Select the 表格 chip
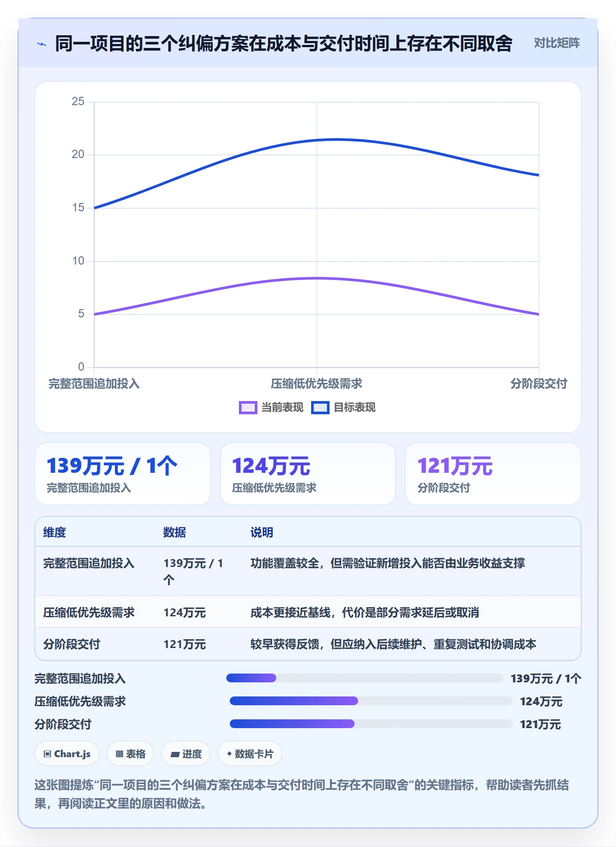 coord(130,754)
